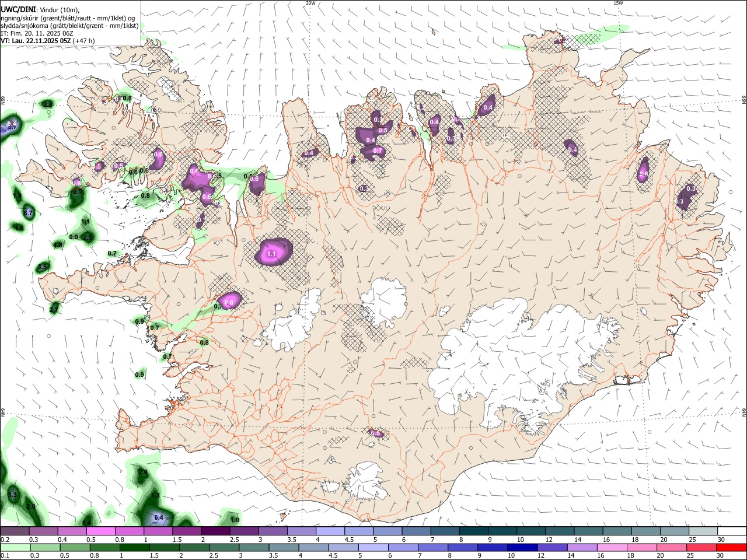Pick the white swatch after 30 on snow scale
Viewport: 747px width, 560px height.
(732, 531)
